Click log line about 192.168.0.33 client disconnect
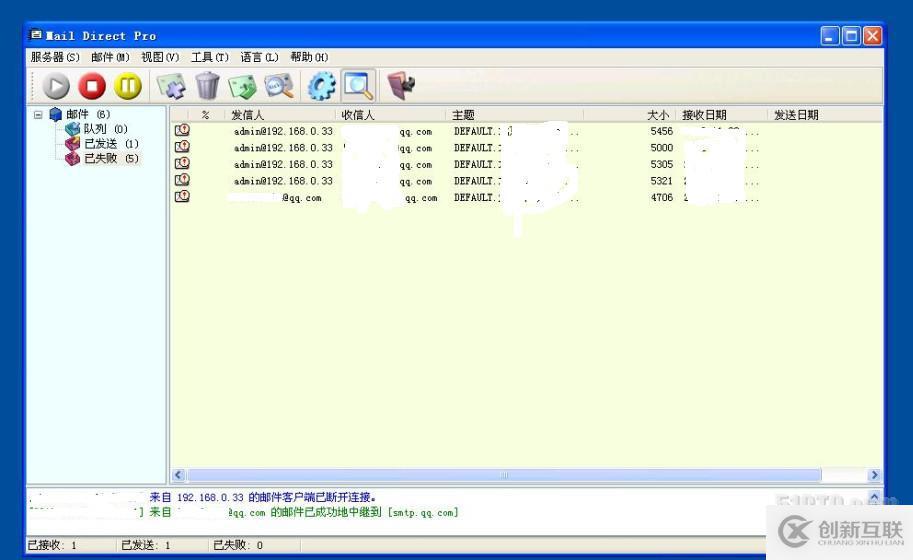The width and height of the screenshot is (913, 560). [x=263, y=498]
